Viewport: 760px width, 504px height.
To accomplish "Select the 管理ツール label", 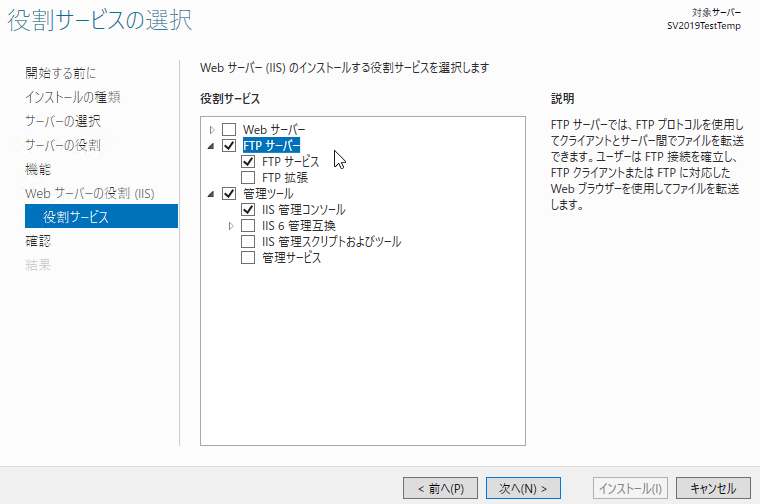I will 268,193.
